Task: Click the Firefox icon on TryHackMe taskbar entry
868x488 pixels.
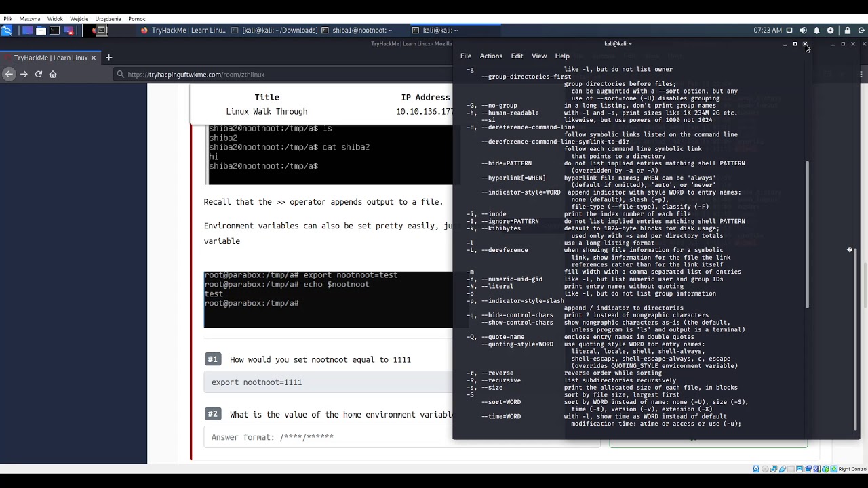Action: pyautogui.click(x=144, y=30)
